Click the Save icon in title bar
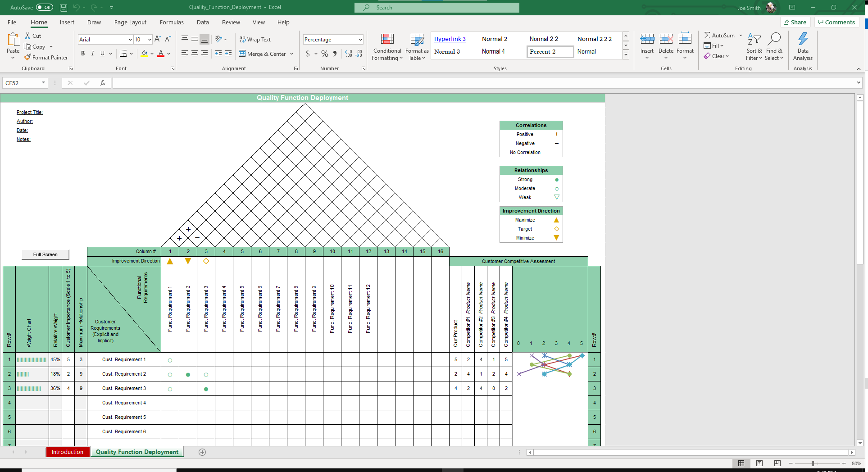 tap(64, 8)
